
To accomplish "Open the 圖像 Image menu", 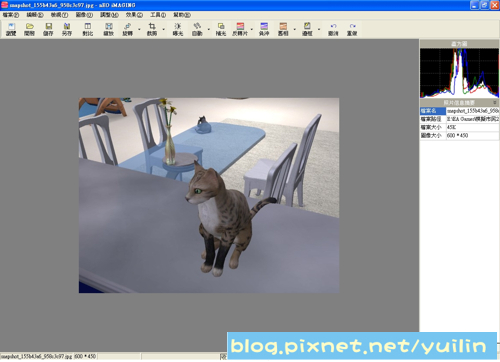I will (84, 15).
